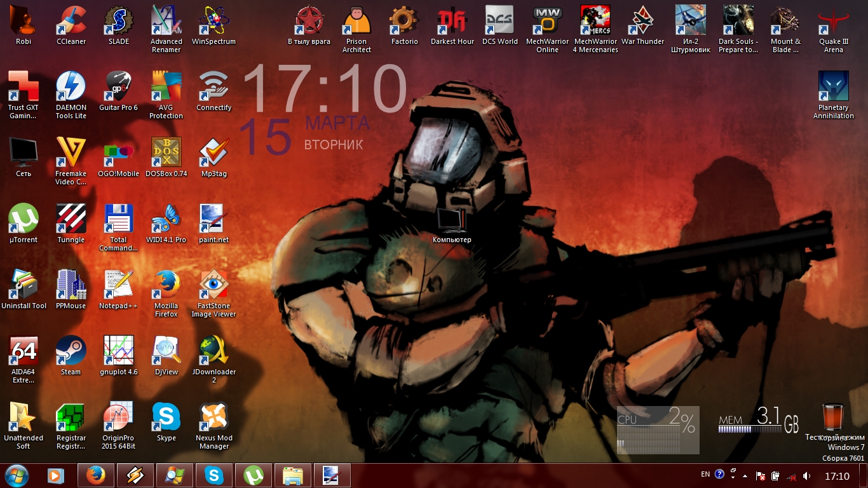Image resolution: width=868 pixels, height=488 pixels.
Task: Click the taskbar clock showing 17:10
Action: 836,476
